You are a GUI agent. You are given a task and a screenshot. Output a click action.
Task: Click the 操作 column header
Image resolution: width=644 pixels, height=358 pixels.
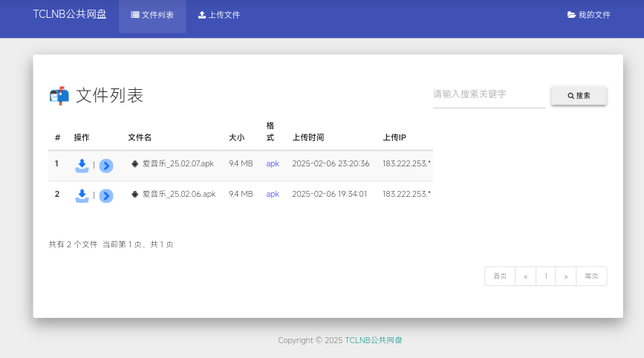point(81,137)
